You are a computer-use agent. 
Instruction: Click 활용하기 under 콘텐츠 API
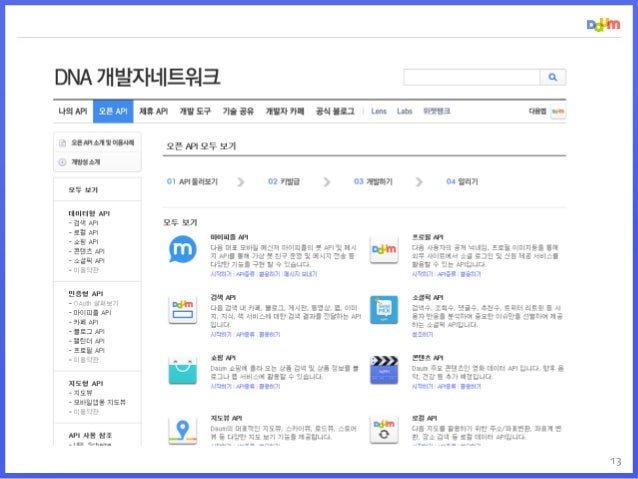pyautogui.click(x=470, y=386)
